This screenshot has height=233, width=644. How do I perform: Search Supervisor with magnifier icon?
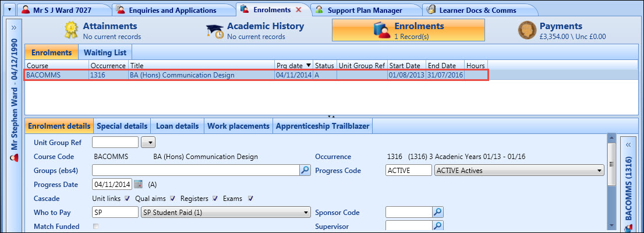click(438, 225)
